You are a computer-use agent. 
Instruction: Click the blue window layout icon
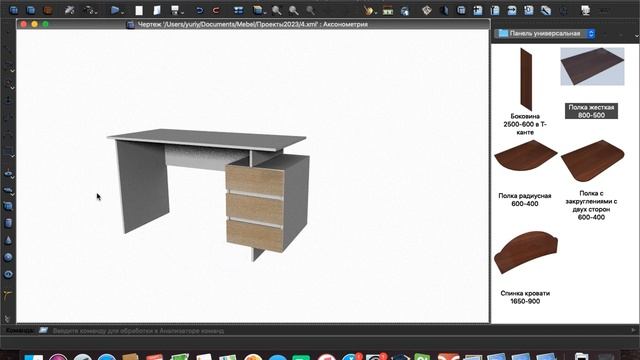click(x=239, y=10)
